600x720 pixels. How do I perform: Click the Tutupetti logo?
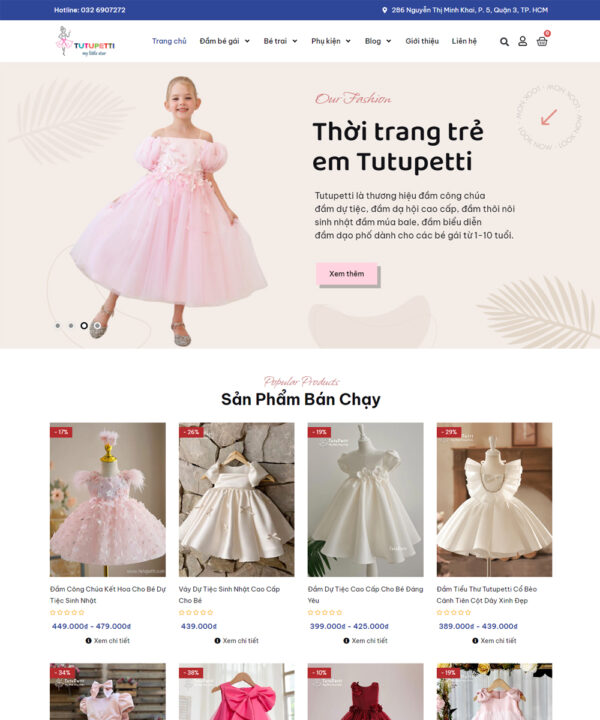(85, 41)
